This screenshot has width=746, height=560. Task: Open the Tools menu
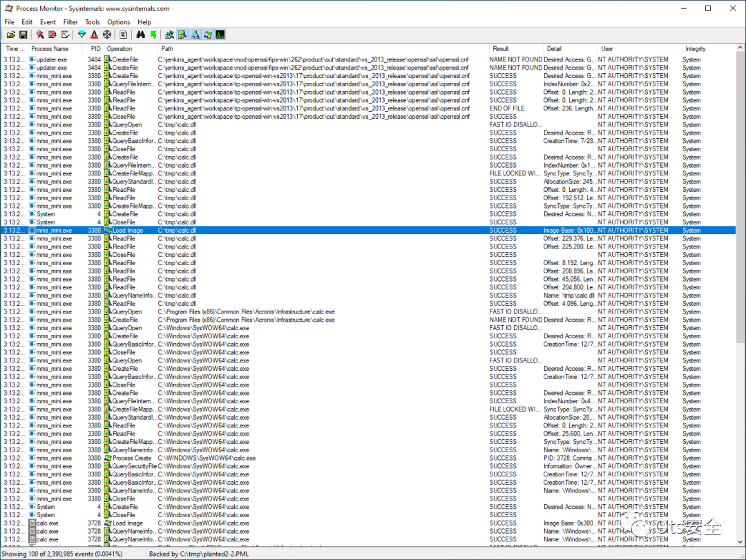93,22
